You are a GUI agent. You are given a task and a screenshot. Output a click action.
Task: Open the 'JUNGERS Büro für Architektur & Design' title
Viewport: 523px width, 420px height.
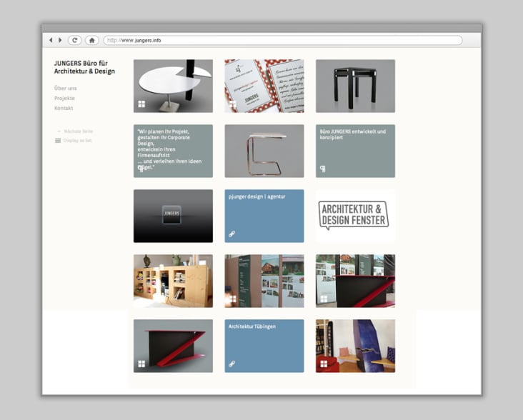[x=84, y=67]
